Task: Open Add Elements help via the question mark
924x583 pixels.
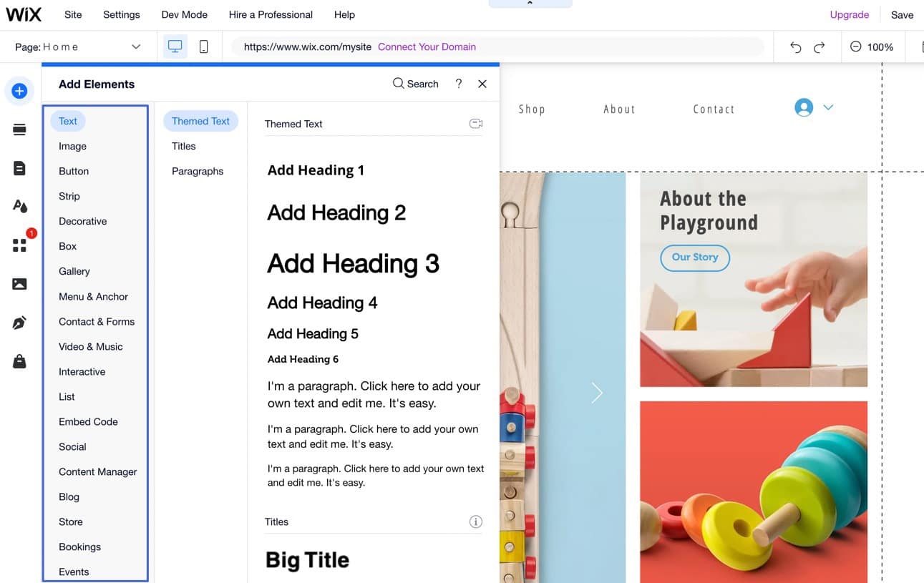Action: (x=458, y=83)
